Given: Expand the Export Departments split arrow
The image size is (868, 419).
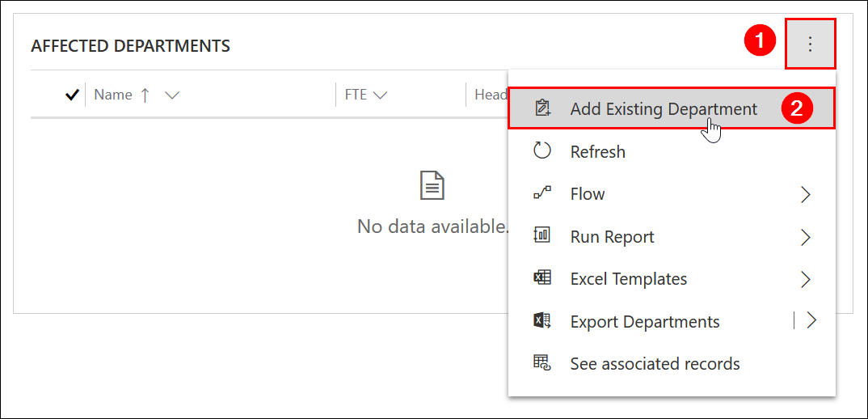Looking at the screenshot, I should coord(811,321).
